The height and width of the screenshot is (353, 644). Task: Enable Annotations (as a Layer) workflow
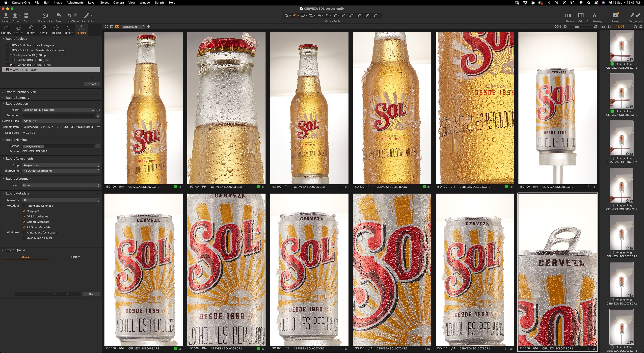(x=24, y=233)
